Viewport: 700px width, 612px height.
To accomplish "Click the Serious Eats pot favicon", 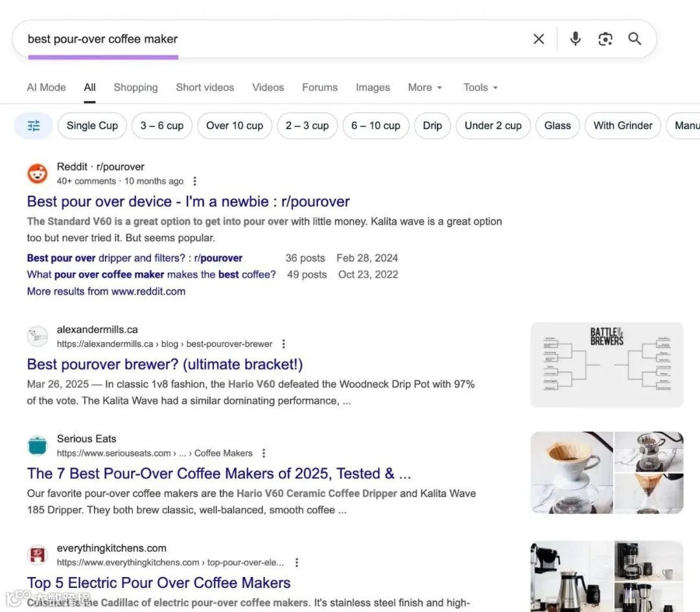I will tap(38, 446).
